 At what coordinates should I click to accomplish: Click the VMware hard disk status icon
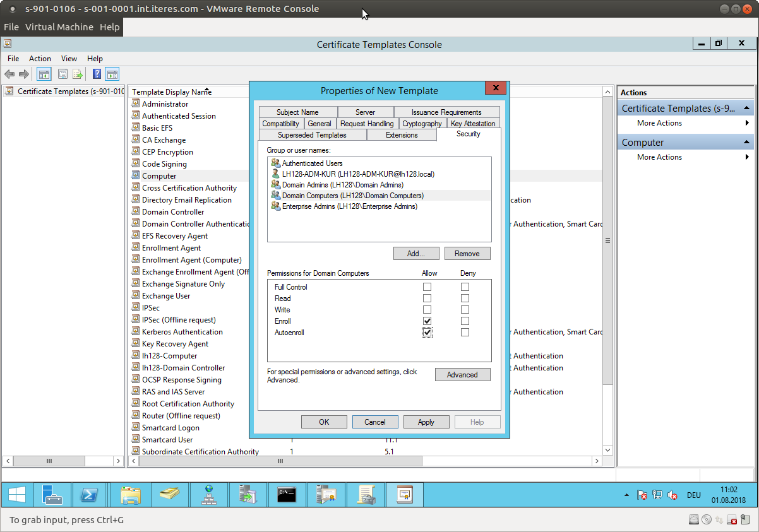(x=694, y=520)
